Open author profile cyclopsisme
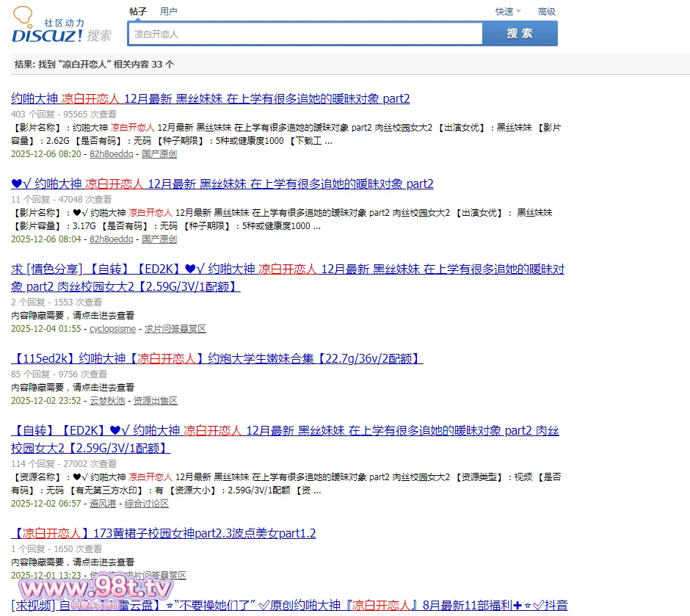 click(112, 329)
